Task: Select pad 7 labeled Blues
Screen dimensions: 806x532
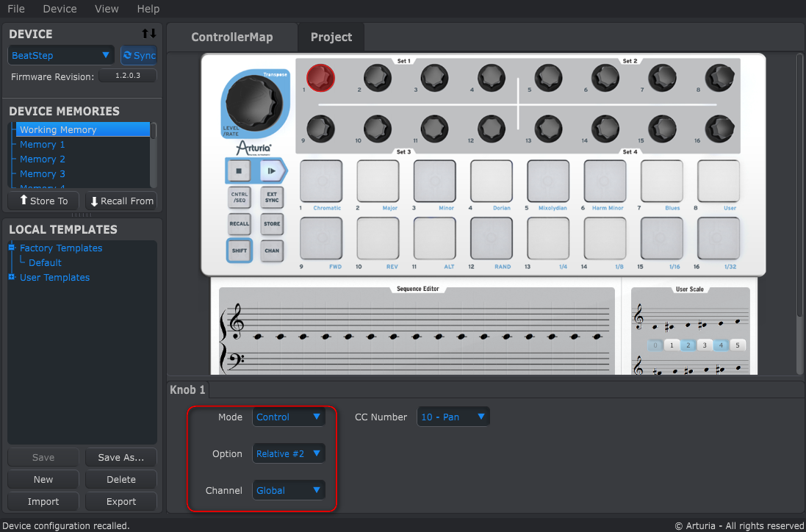Action: click(661, 181)
